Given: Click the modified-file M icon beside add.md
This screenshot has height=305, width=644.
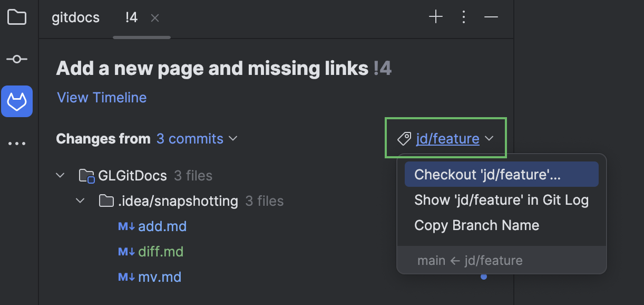Looking at the screenshot, I should 125,226.
